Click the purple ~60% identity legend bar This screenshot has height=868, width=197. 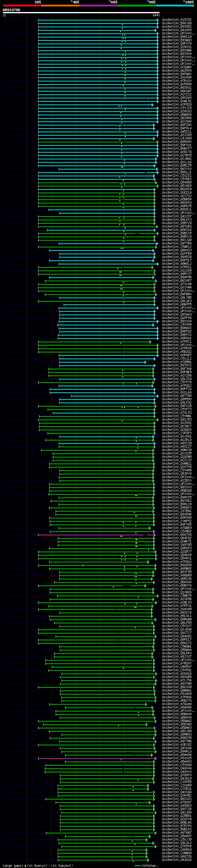point(99,6)
